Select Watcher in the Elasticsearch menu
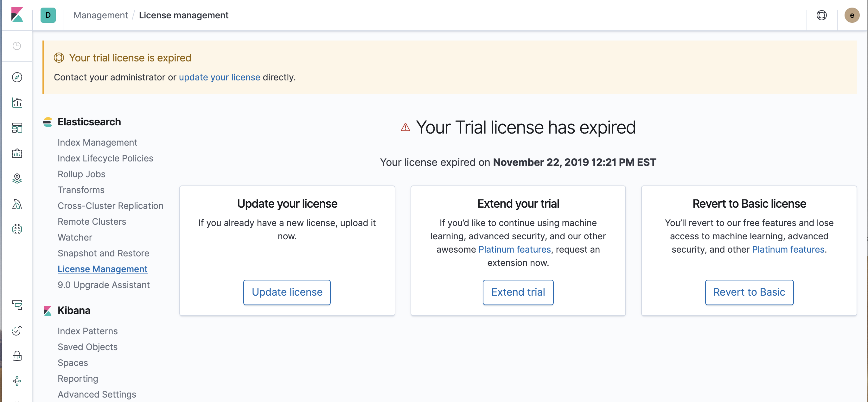 point(75,237)
